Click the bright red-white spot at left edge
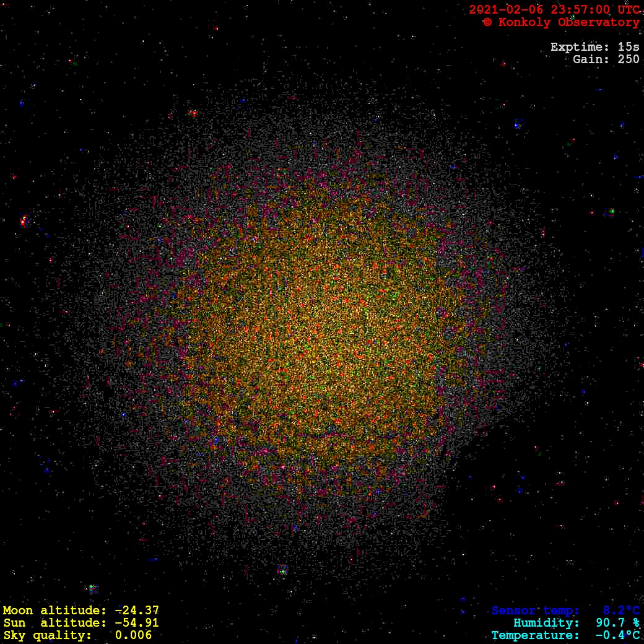 (24, 220)
